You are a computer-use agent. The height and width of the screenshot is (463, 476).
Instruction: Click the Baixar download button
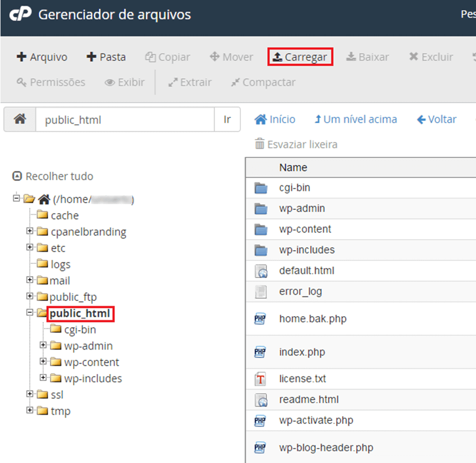click(368, 57)
